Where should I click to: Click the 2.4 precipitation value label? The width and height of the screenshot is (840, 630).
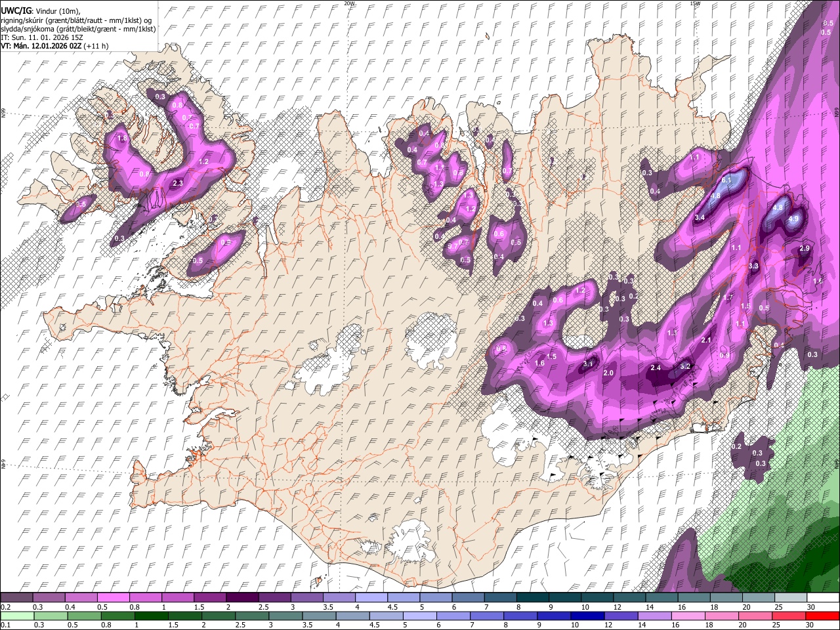[655, 367]
